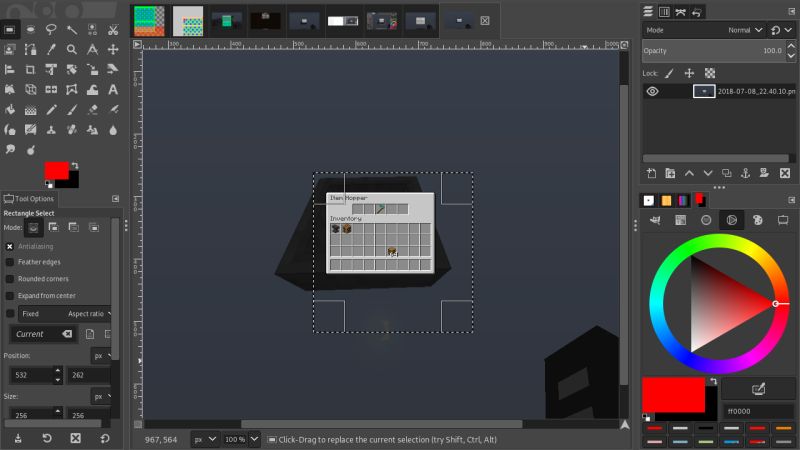Open Size unit px dropdown

click(x=102, y=396)
